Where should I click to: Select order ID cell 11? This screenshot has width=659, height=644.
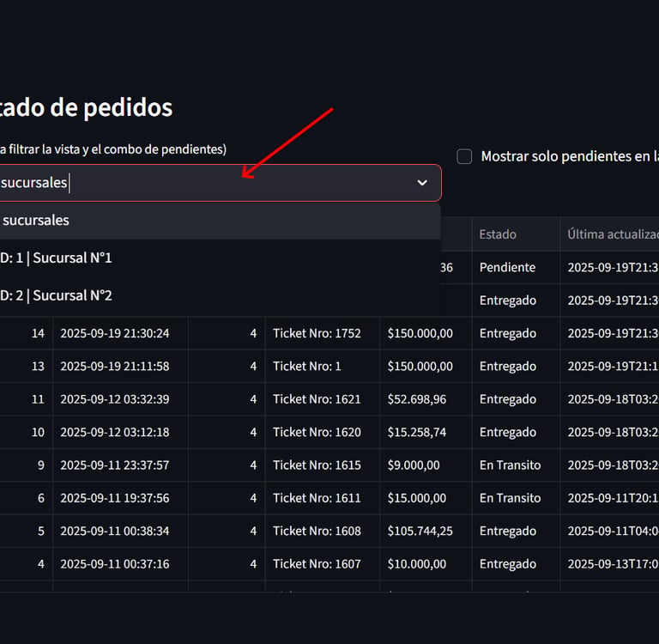[x=26, y=399]
